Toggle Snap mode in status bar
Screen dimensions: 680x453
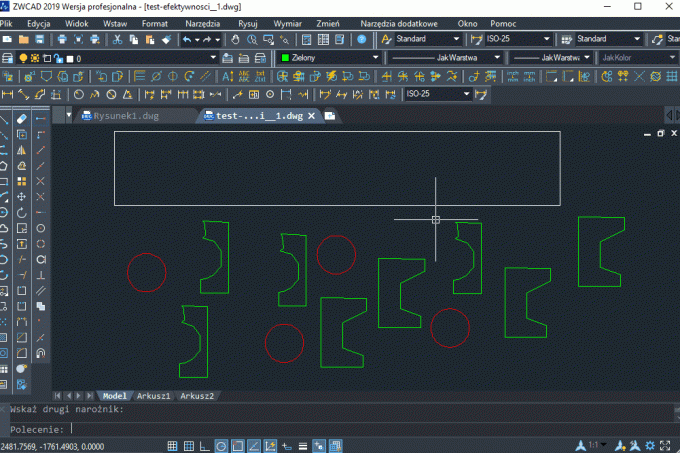172,446
